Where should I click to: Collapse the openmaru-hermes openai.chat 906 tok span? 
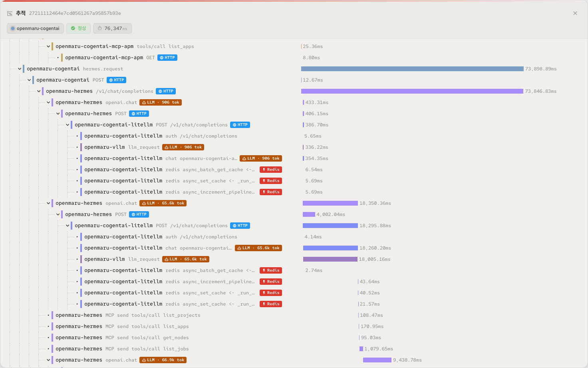48,102
